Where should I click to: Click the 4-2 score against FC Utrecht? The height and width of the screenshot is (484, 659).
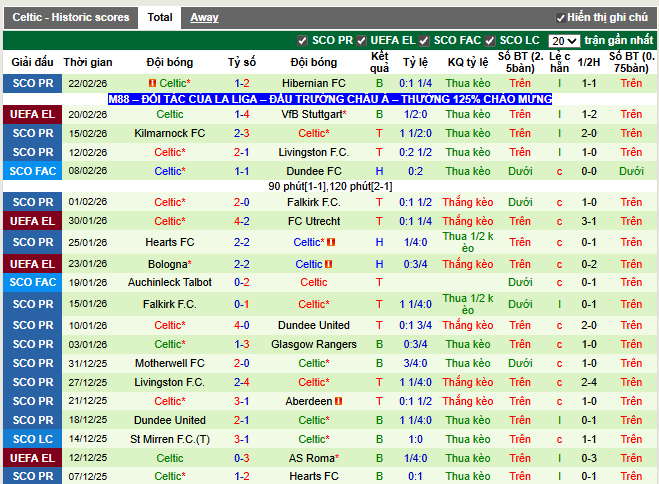[x=242, y=221]
